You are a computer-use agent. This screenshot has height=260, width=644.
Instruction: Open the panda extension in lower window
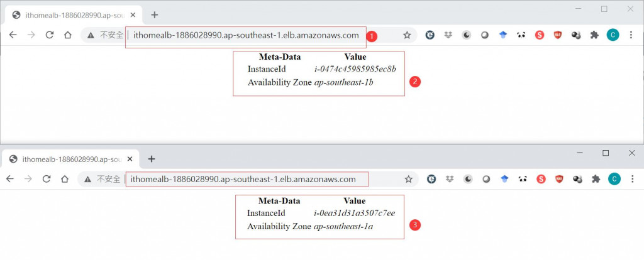tap(523, 179)
